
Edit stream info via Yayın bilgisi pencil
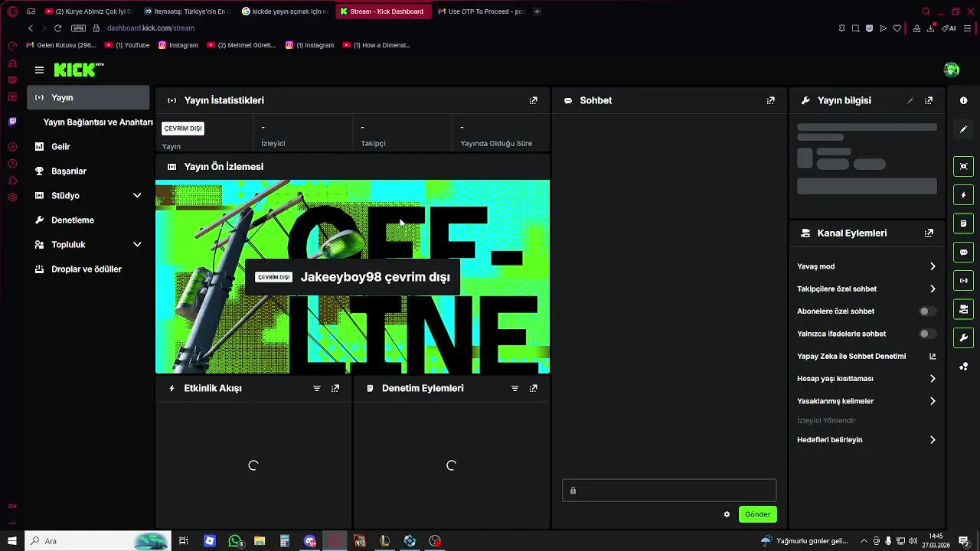coord(910,100)
